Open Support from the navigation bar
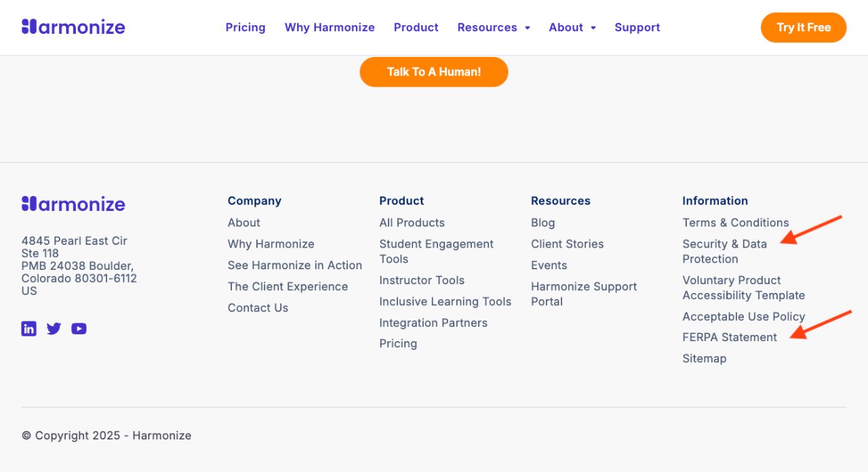Image resolution: width=868 pixels, height=472 pixels. tap(637, 27)
